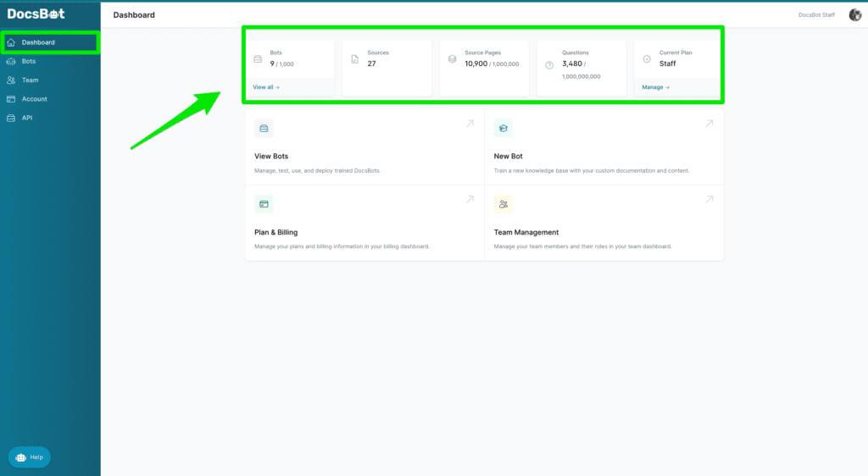
Task: Click the Plan & Billing card icon
Action: click(x=264, y=204)
